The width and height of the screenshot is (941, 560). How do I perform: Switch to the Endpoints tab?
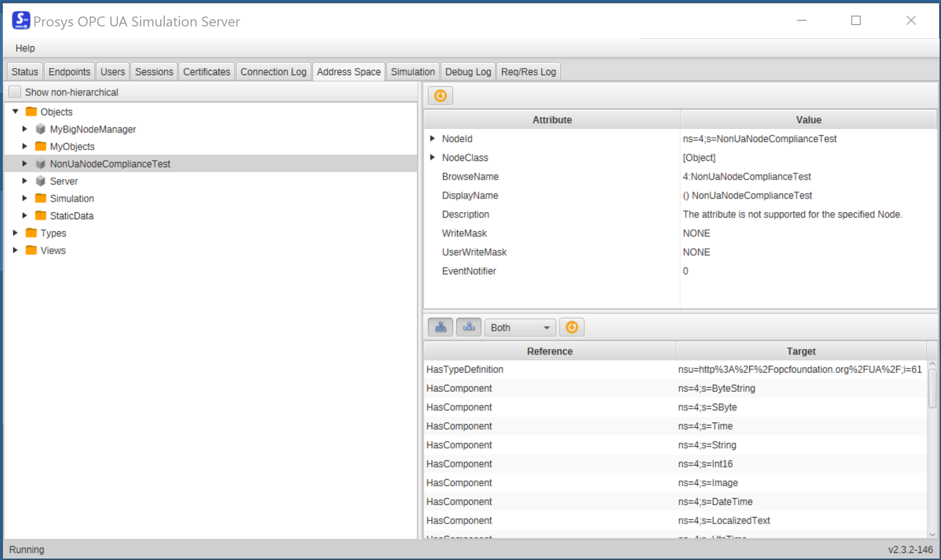(x=69, y=72)
